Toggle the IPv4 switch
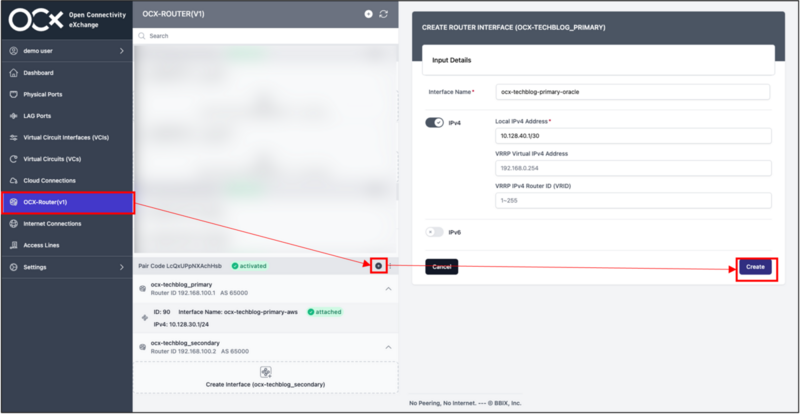Image resolution: width=800 pixels, height=414 pixels. [x=435, y=123]
